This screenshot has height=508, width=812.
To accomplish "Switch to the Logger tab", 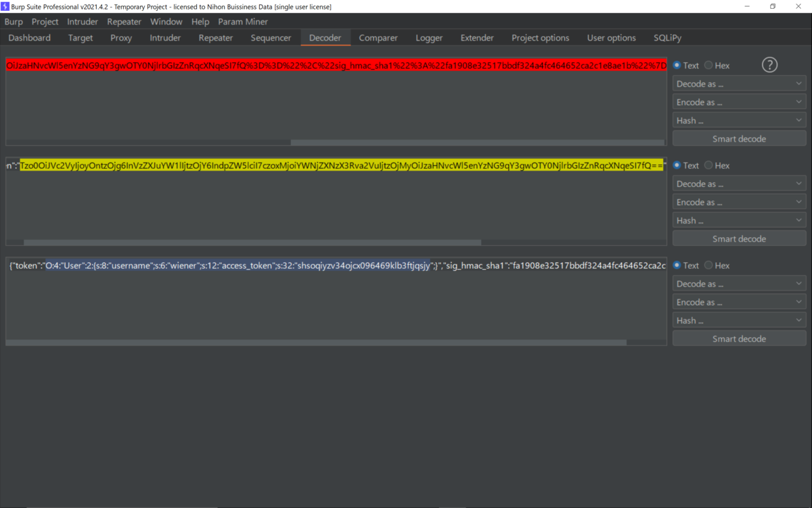I will (429, 38).
